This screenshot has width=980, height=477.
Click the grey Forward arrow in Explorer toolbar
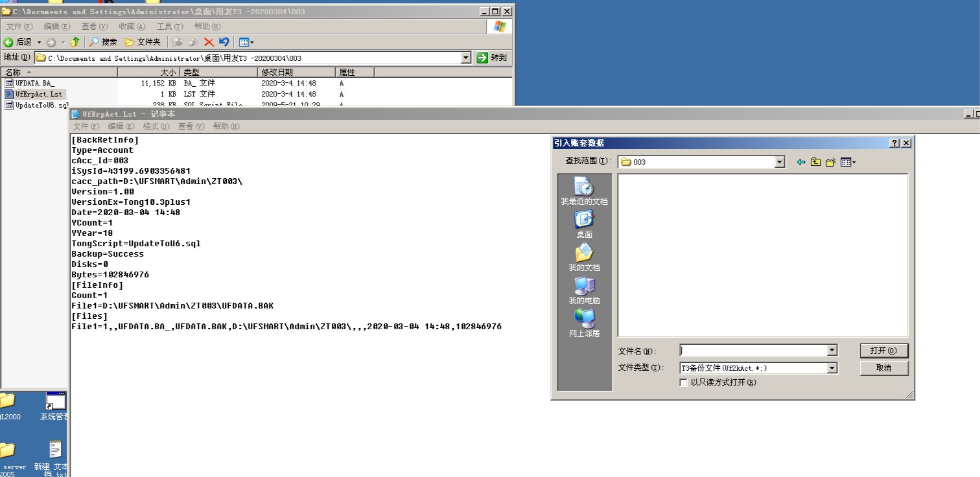[x=51, y=42]
